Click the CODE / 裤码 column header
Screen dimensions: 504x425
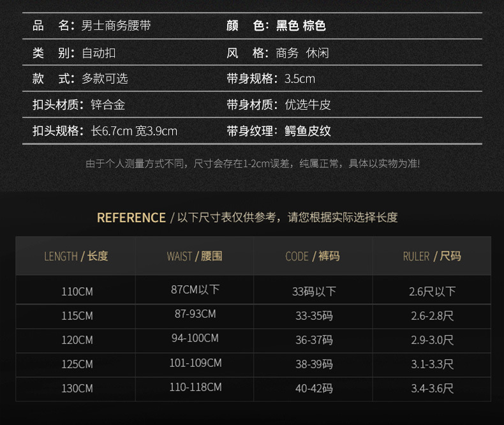coord(313,257)
